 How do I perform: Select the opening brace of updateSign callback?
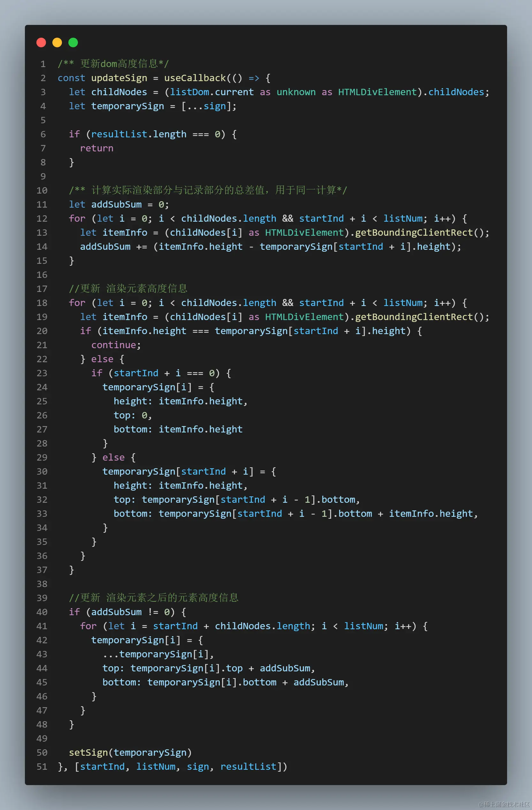(268, 78)
